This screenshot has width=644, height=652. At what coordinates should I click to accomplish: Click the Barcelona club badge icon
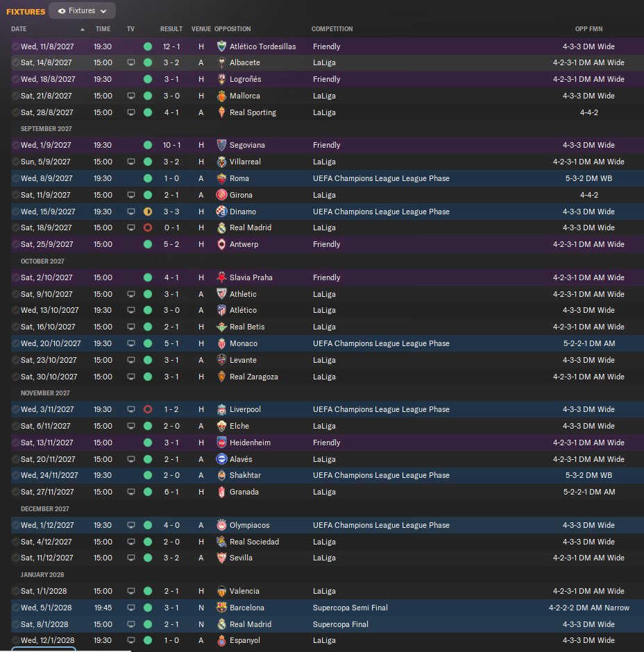(x=221, y=608)
